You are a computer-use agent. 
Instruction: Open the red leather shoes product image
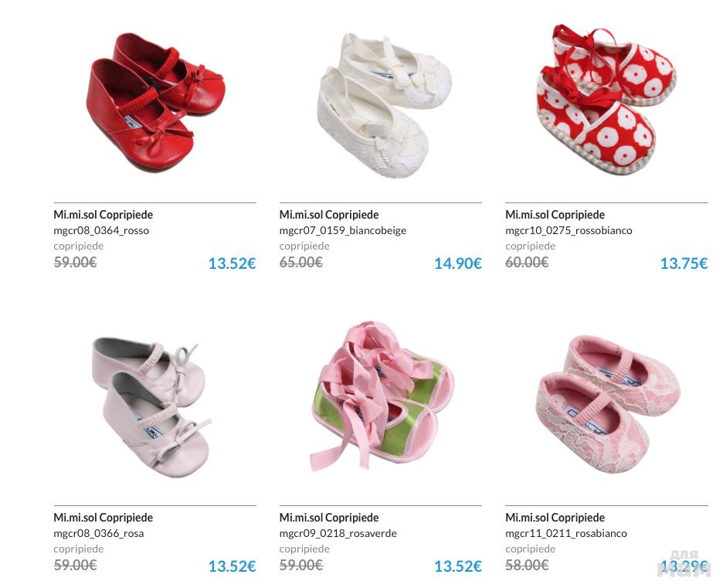pyautogui.click(x=155, y=102)
